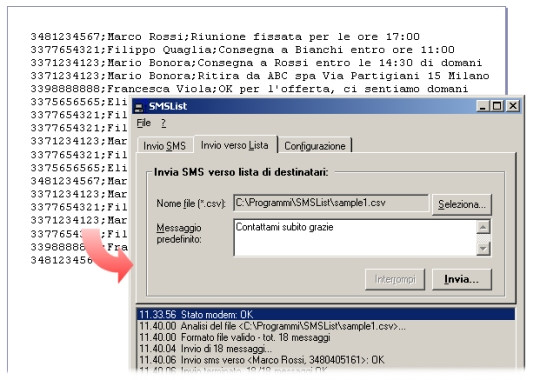Select the Invio verso Lista tab
The width and height of the screenshot is (540, 380).
[235, 145]
